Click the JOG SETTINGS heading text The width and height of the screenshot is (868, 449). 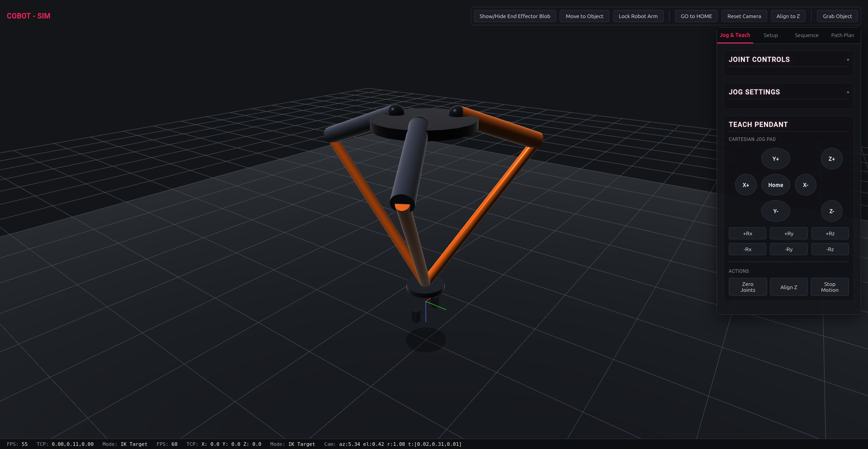(x=754, y=92)
